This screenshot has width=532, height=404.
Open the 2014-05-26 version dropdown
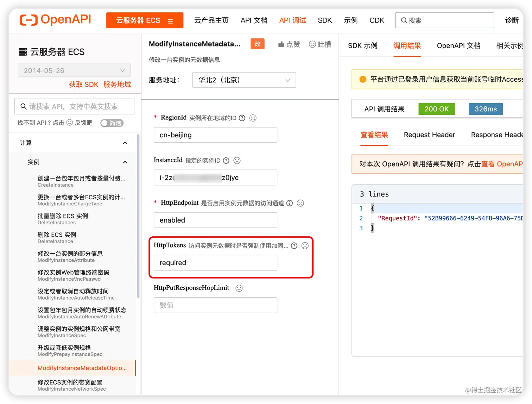(74, 70)
